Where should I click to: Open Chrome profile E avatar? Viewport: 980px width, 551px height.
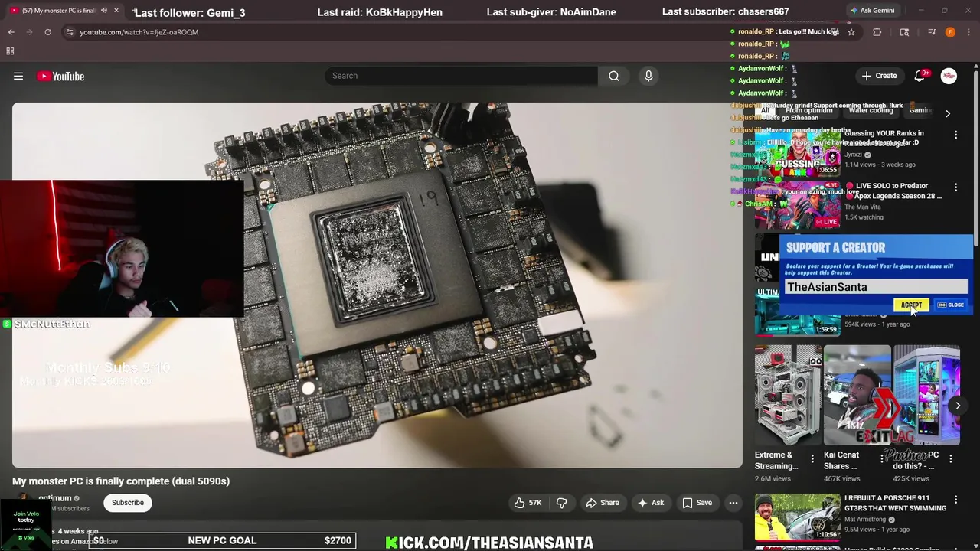point(950,32)
